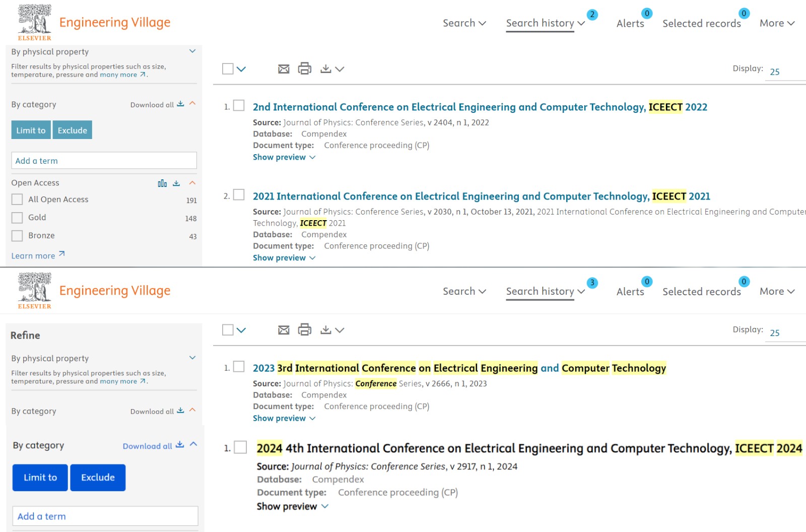Tick the lower select-all results checkbox
The height and width of the screenshot is (532, 806).
[x=228, y=329]
